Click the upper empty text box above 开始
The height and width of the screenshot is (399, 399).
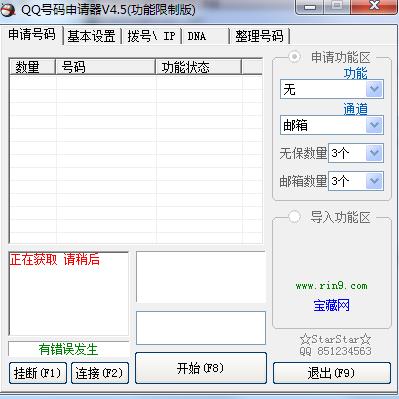(x=201, y=277)
